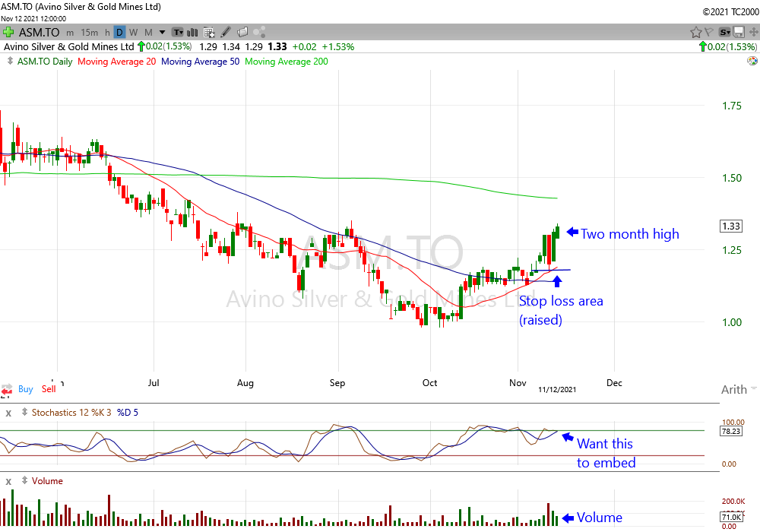The height and width of the screenshot is (532, 760).
Task: Click the Sell link
Action: pos(49,389)
